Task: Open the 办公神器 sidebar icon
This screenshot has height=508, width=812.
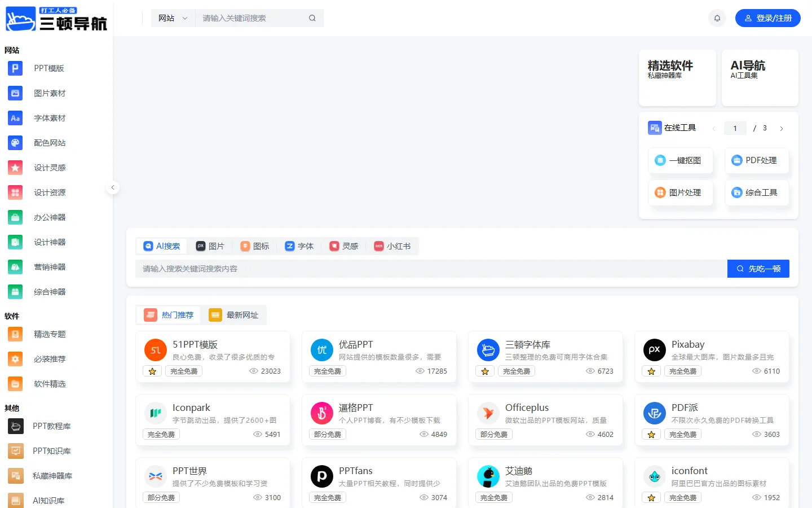Action: [15, 217]
